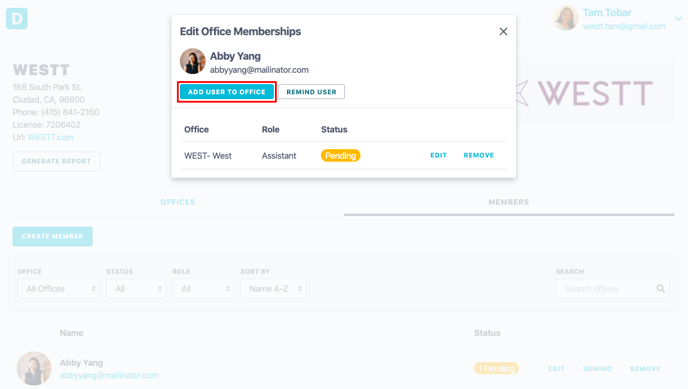The width and height of the screenshot is (688, 389).
Task: Click the Search offices input field
Action: [613, 289]
